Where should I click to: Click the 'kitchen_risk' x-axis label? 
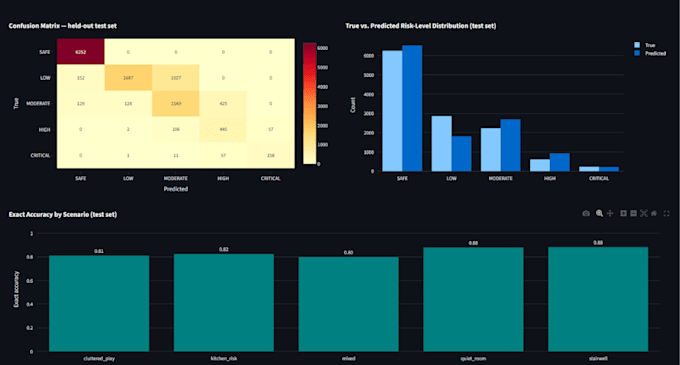tap(224, 358)
